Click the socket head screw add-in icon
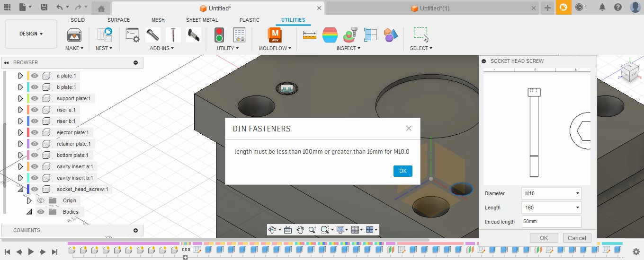 pos(152,35)
